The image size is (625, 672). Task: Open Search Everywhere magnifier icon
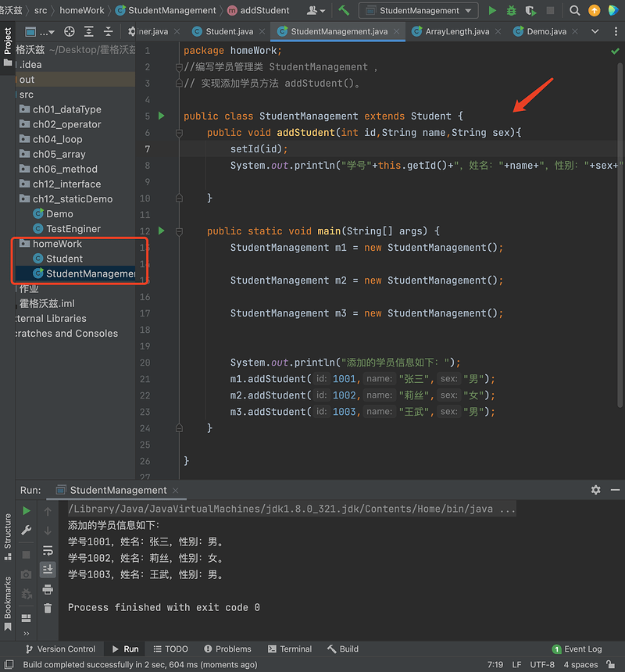tap(574, 10)
